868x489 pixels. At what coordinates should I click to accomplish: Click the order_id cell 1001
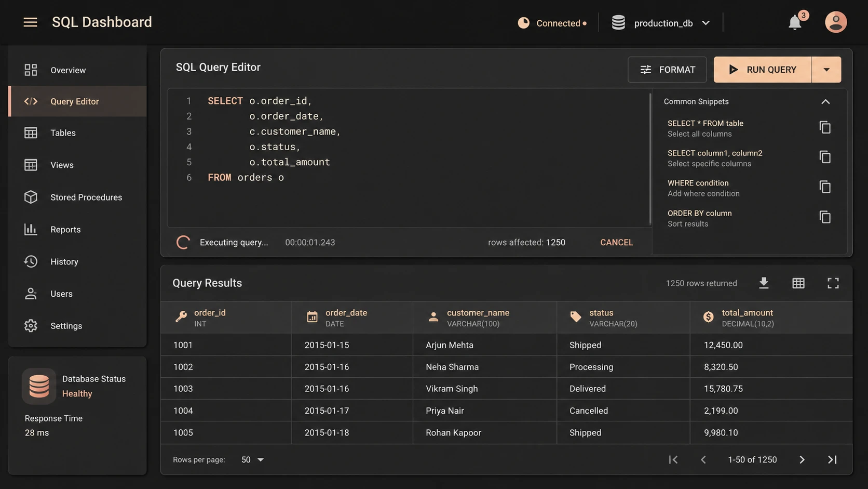183,345
